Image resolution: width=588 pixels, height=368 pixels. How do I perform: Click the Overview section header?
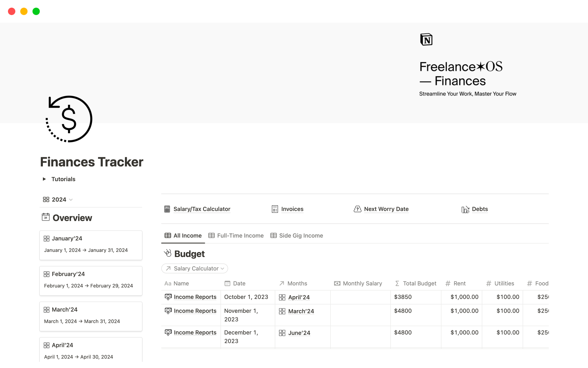point(72,217)
